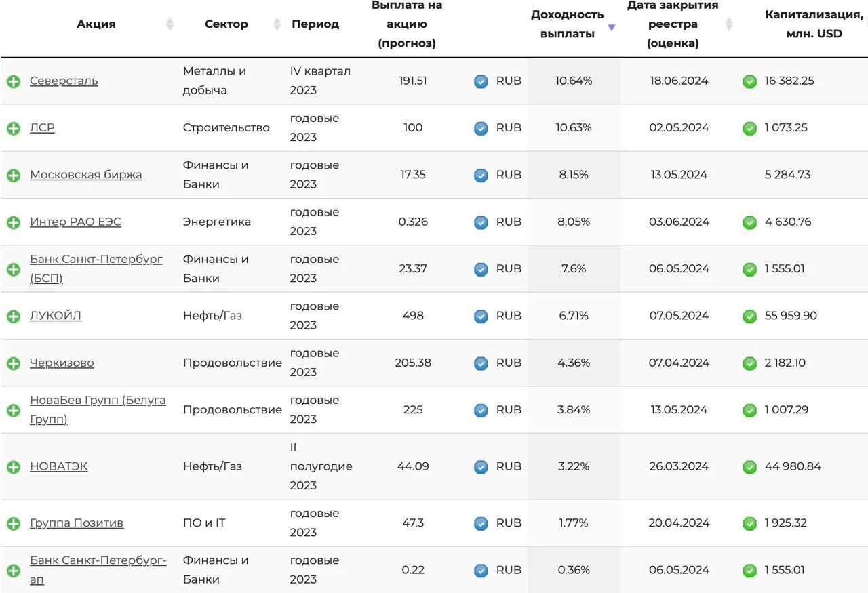Click blue verified badge in Северсталь row
The width and height of the screenshot is (868, 593).
pos(481,81)
